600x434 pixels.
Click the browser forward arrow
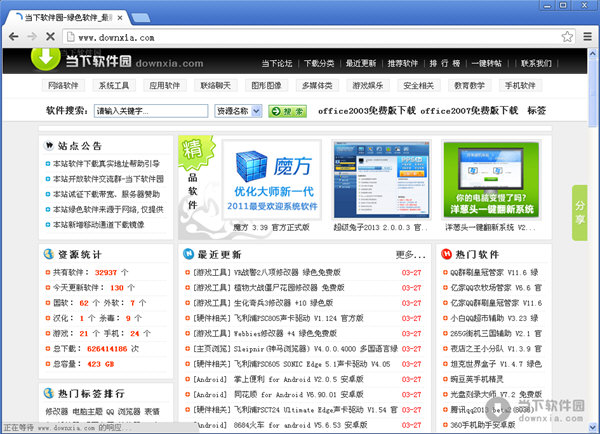[x=31, y=36]
